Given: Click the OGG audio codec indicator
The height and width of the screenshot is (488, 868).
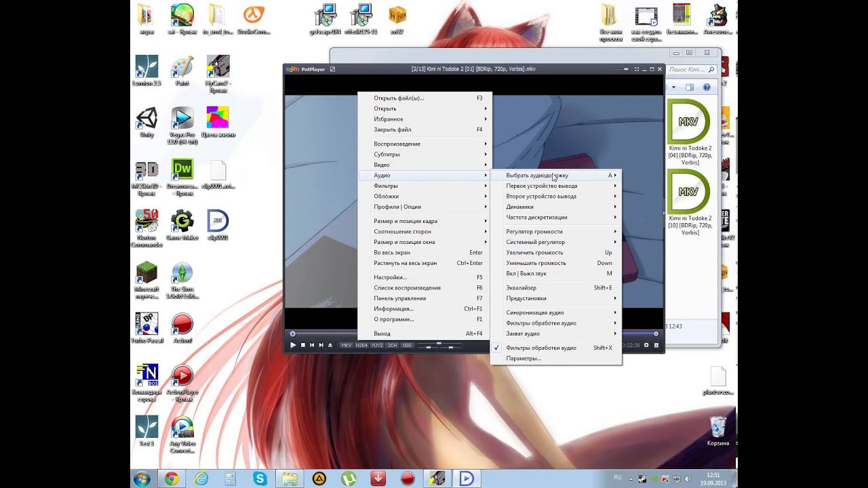Looking at the screenshot, I should coord(407,346).
